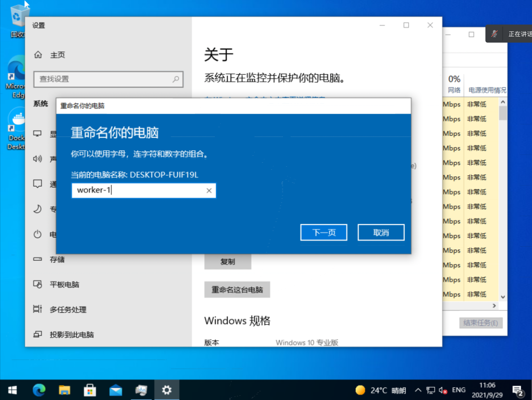Click inside the worker-1 name input

138,190
